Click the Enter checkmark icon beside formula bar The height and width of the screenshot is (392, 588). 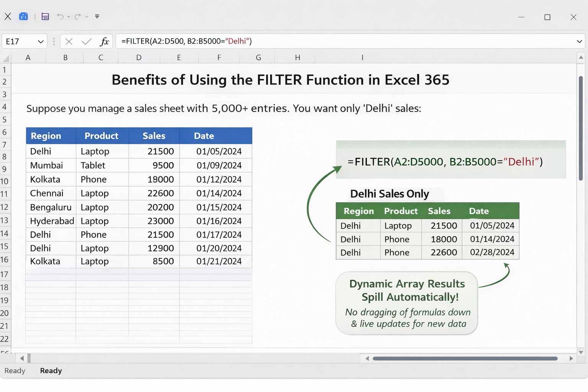tap(86, 41)
